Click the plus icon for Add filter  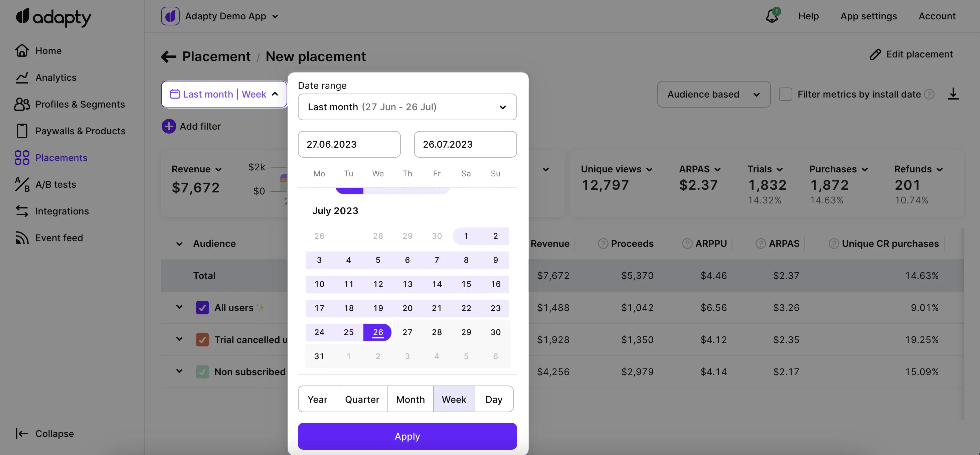(169, 126)
